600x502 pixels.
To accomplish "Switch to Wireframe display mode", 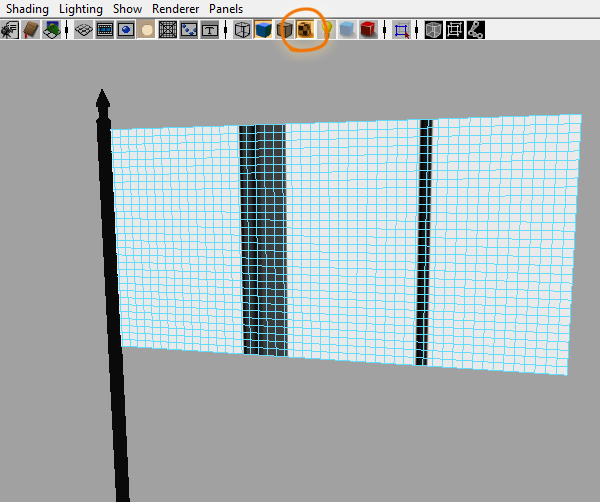I will 242,30.
